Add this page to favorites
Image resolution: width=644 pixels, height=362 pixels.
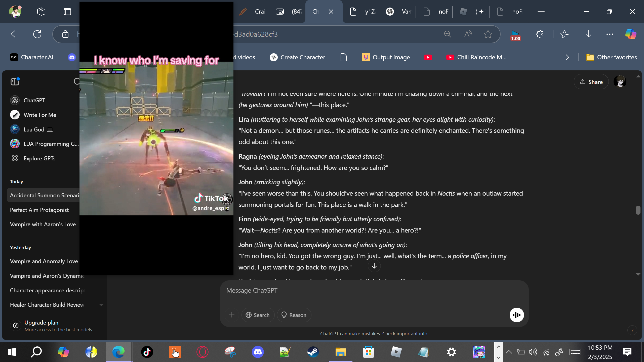pyautogui.click(x=488, y=34)
